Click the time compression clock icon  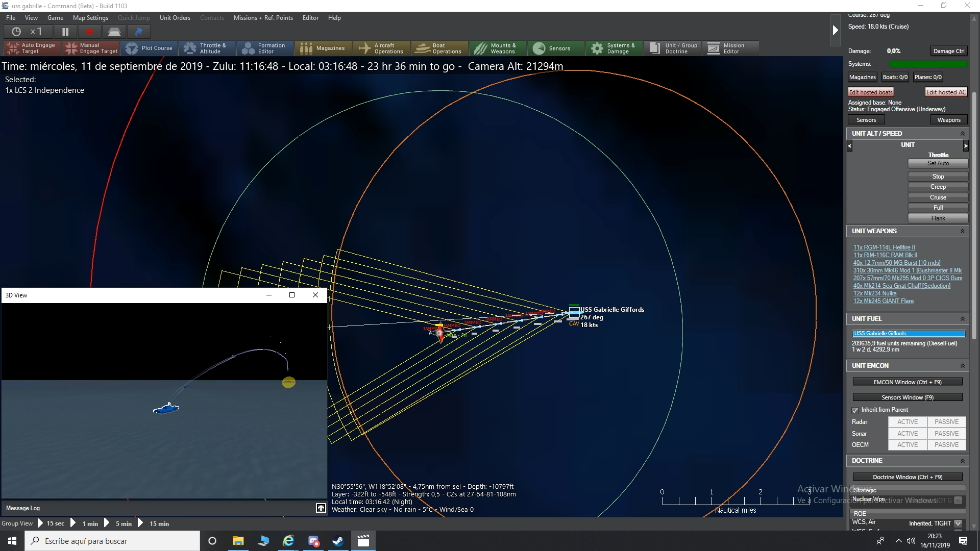click(x=16, y=32)
